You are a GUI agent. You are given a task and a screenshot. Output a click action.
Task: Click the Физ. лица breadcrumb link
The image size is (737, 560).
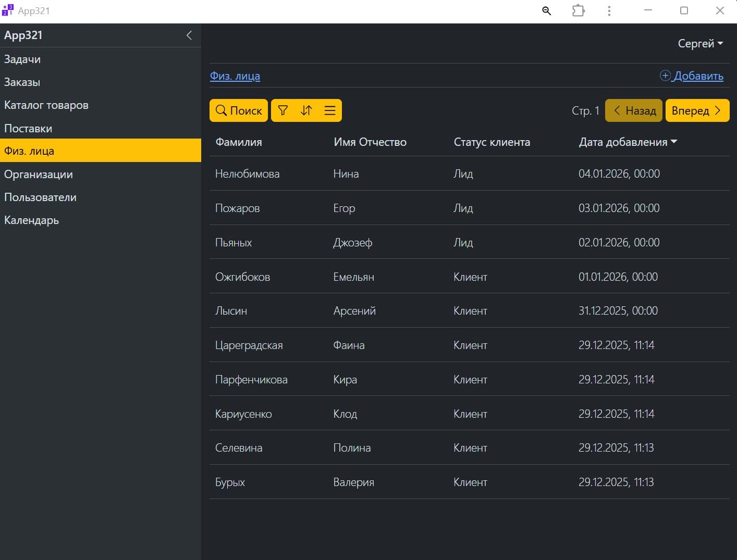click(x=235, y=76)
